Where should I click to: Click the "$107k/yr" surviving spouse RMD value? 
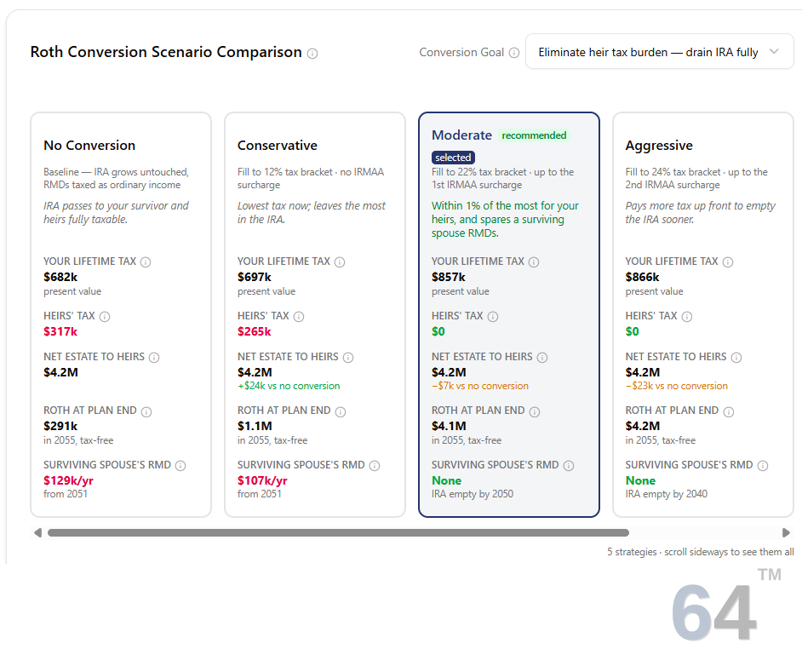[x=262, y=480]
